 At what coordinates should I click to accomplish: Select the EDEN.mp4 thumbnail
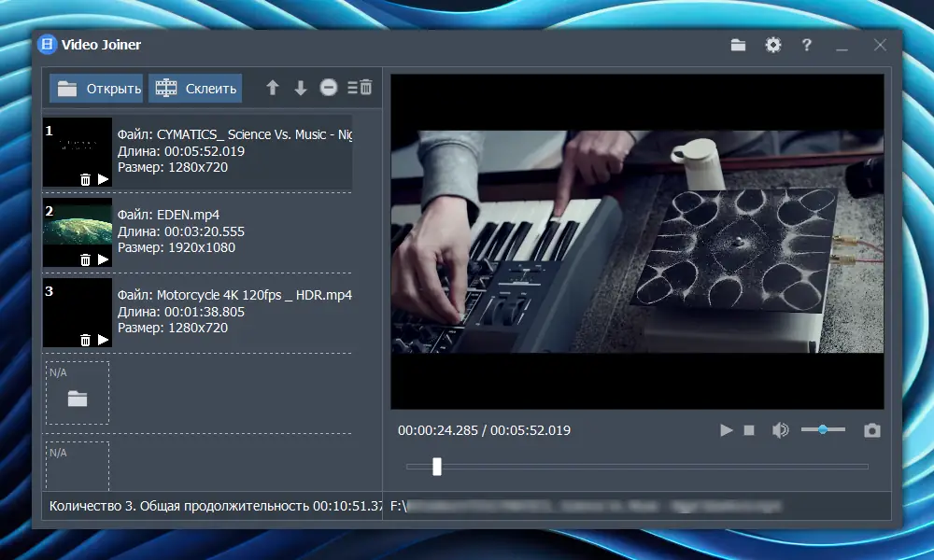point(78,232)
